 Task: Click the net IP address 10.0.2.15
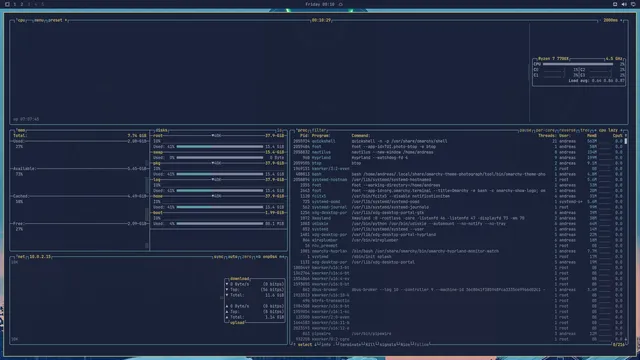[x=40, y=257]
